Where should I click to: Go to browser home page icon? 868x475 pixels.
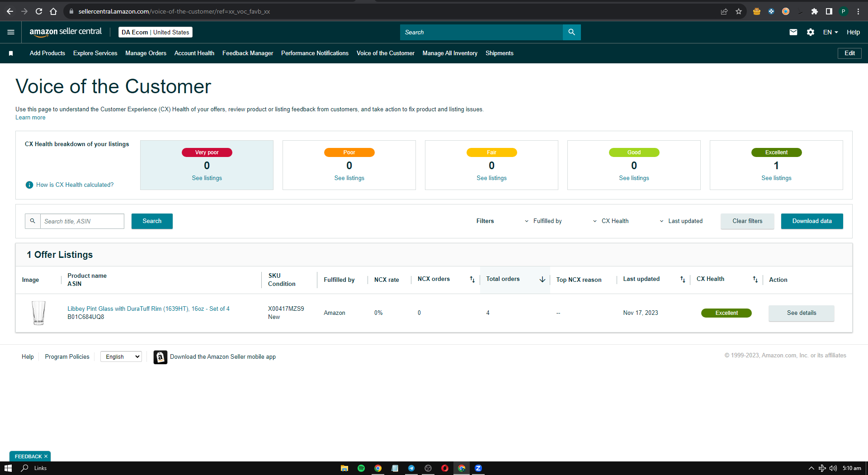(53, 11)
